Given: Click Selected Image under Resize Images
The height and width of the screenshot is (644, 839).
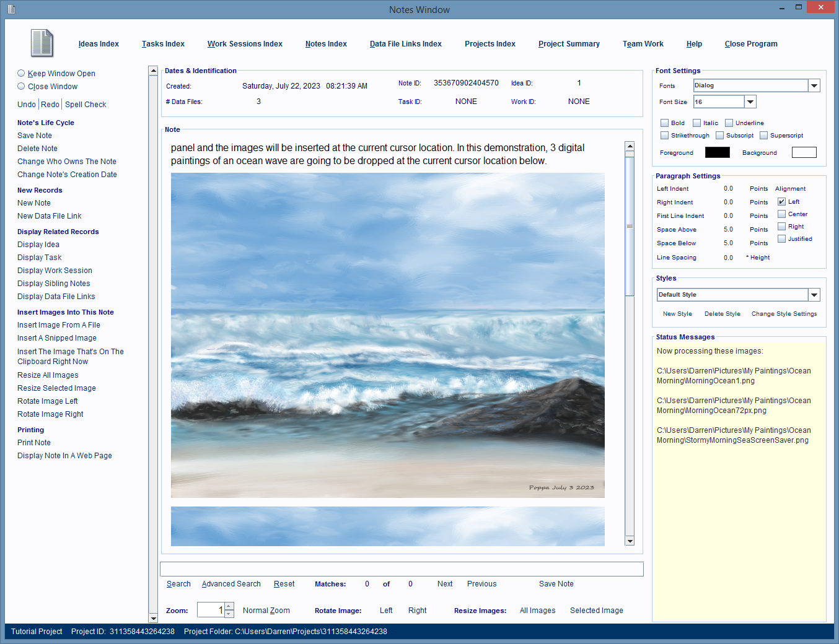Looking at the screenshot, I should tap(597, 611).
